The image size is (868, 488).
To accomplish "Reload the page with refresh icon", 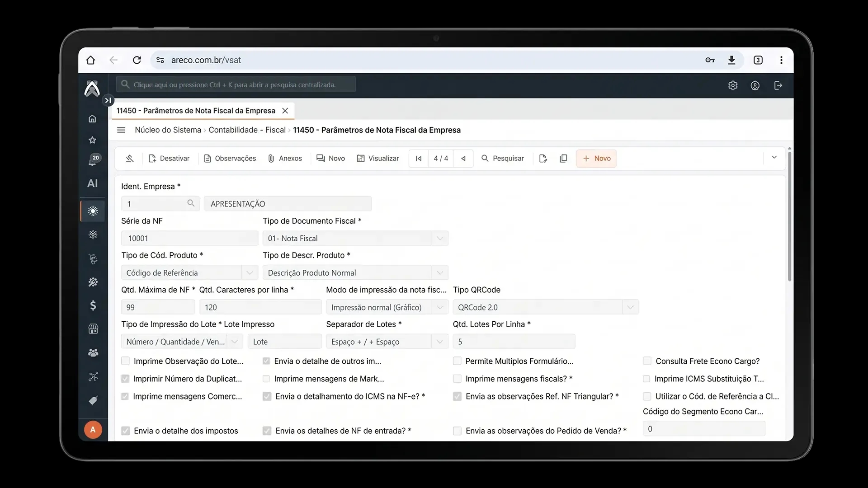I will [x=137, y=60].
